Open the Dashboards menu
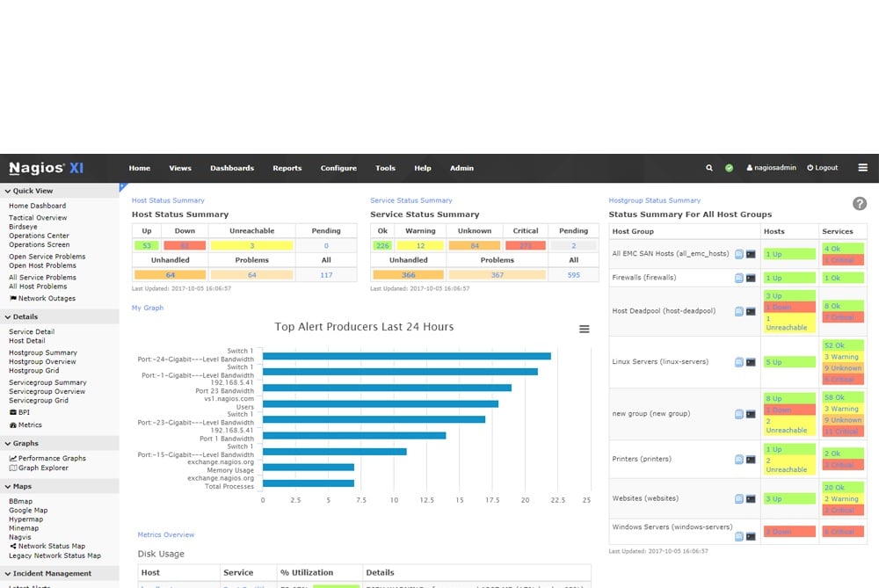886x588 pixels. pos(232,168)
